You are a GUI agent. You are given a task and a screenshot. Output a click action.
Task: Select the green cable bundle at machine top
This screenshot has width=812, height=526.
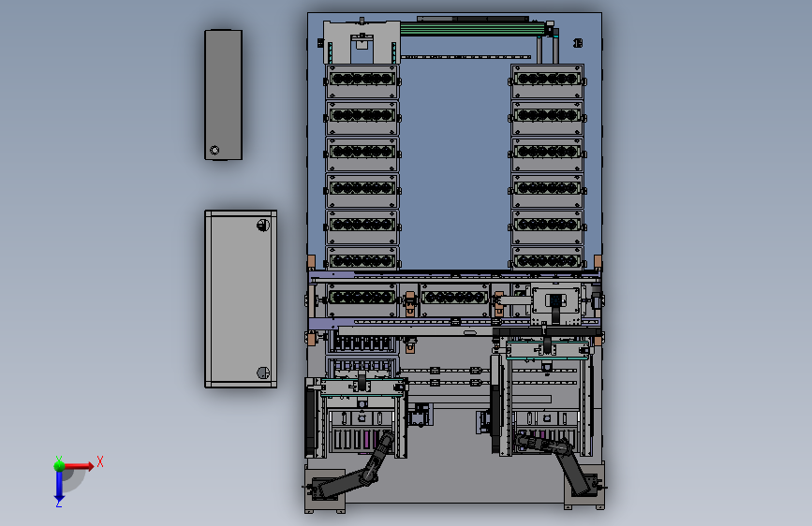pyautogui.click(x=473, y=28)
